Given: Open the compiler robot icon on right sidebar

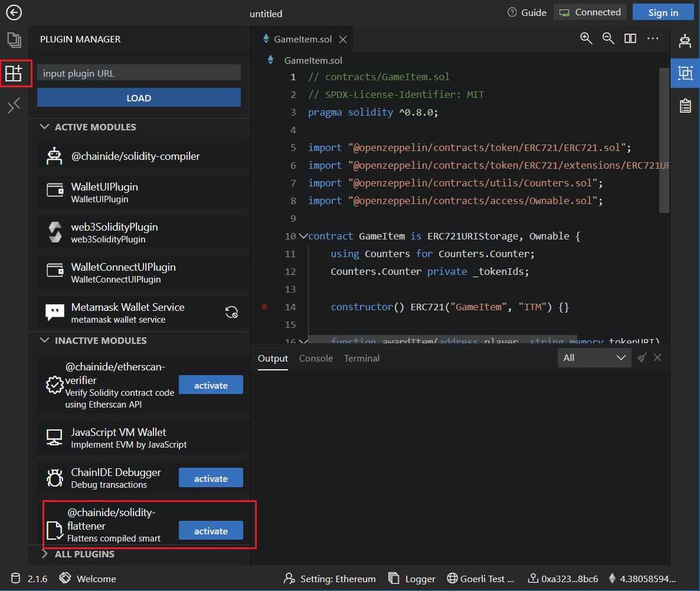Looking at the screenshot, I should point(685,41).
